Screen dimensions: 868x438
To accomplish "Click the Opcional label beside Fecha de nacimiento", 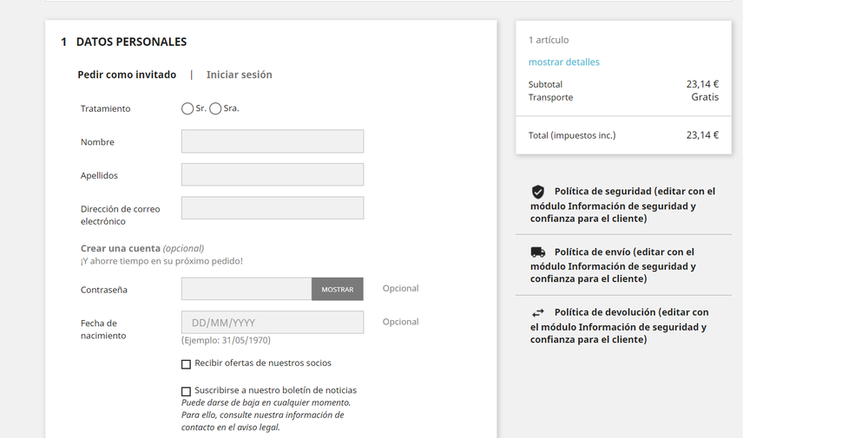I will tap(401, 322).
